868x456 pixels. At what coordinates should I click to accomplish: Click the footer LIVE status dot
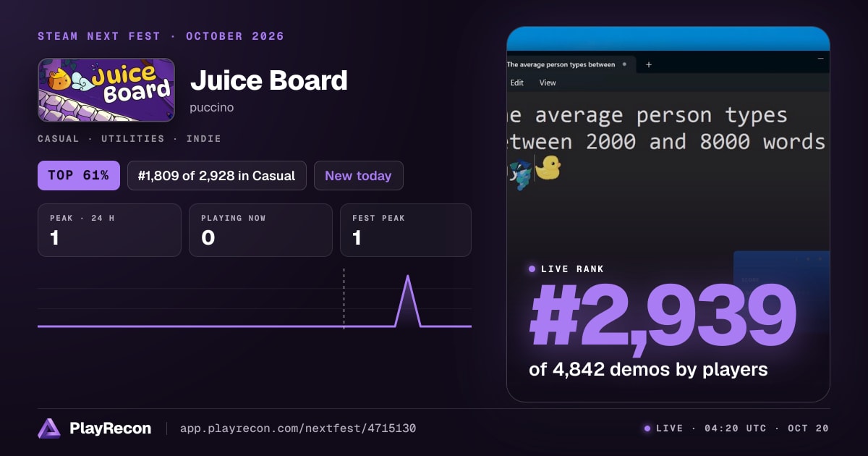pos(647,428)
